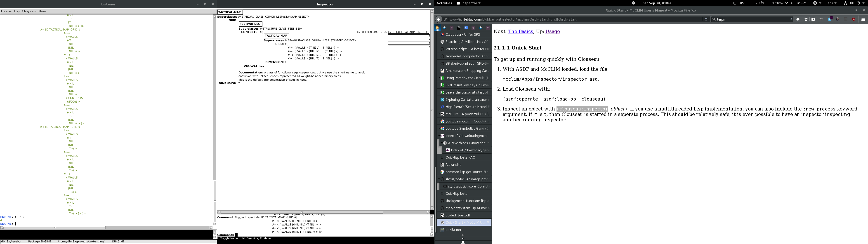This screenshot has height=244, width=868.
Task: Click the Inspector horizontal scrollbar
Action: (x=323, y=212)
